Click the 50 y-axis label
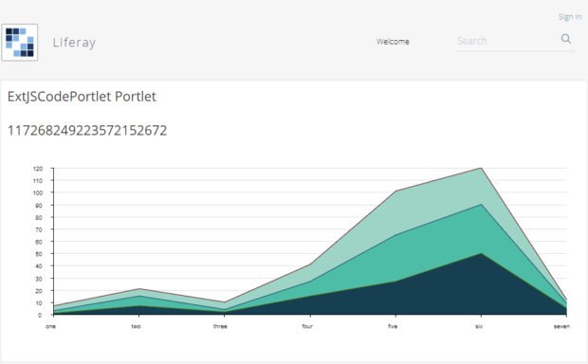588x364 pixels. (x=40, y=254)
